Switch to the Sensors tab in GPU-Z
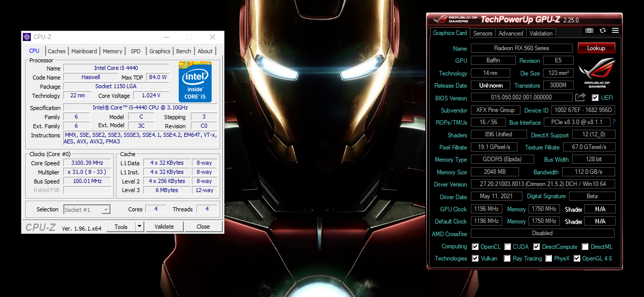This screenshot has width=644, height=297. click(483, 33)
